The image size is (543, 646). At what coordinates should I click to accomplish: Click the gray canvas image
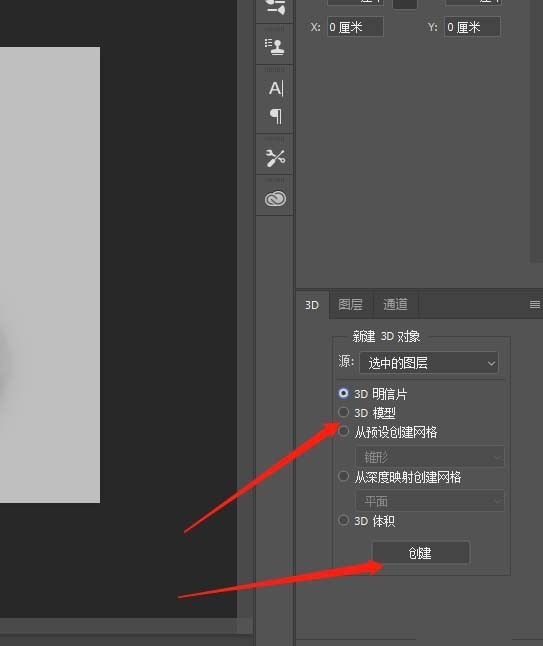pos(49,275)
